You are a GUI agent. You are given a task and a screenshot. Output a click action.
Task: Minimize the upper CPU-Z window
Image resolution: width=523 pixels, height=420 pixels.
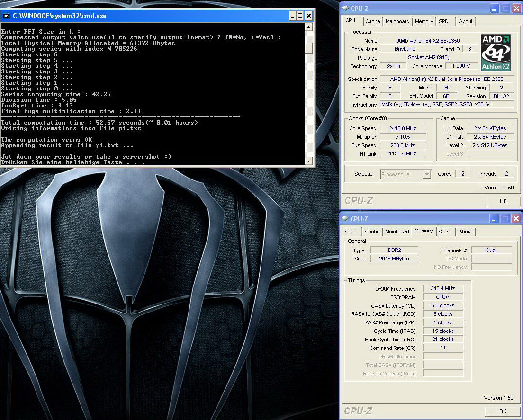click(495, 9)
